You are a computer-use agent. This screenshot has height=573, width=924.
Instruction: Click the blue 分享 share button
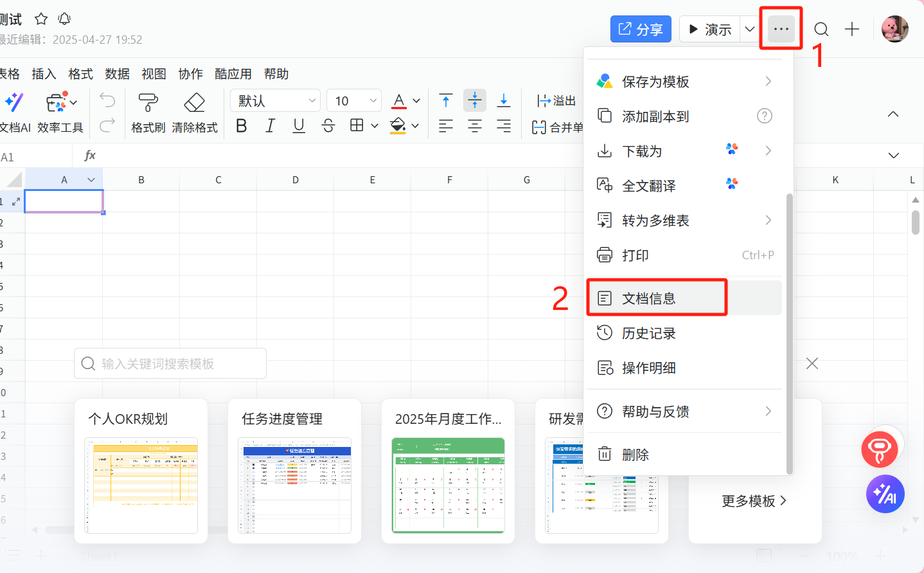click(641, 30)
